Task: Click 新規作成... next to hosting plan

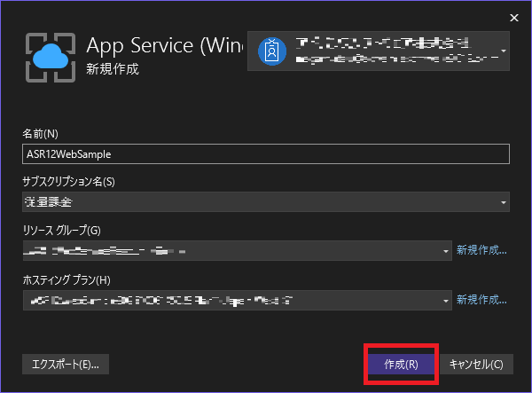Action: (x=481, y=300)
